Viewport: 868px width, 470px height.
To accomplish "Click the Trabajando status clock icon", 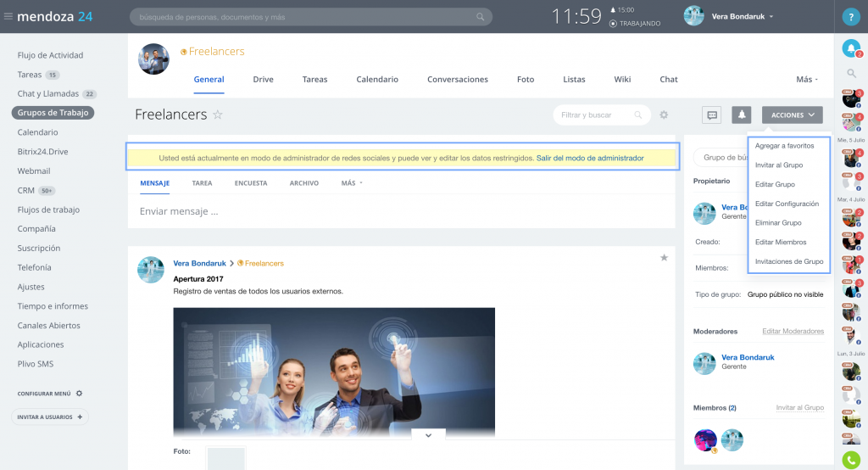I will [x=613, y=24].
